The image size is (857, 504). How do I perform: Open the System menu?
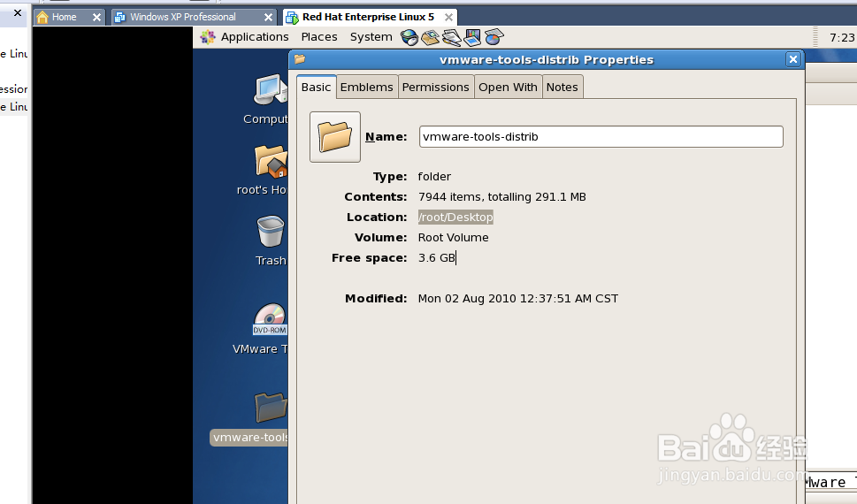pos(371,37)
